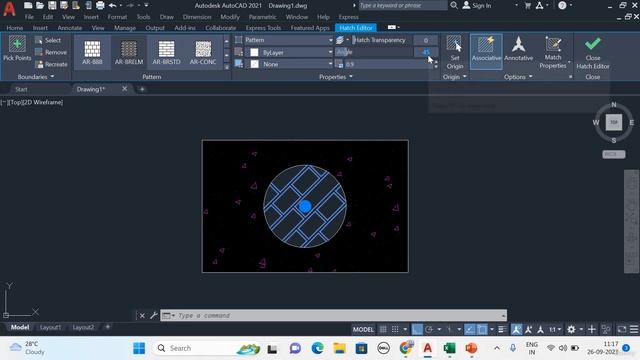Viewport: 640px width, 360px height.
Task: Expand the hatch pattern gallery
Action: pyautogui.click(x=227, y=66)
